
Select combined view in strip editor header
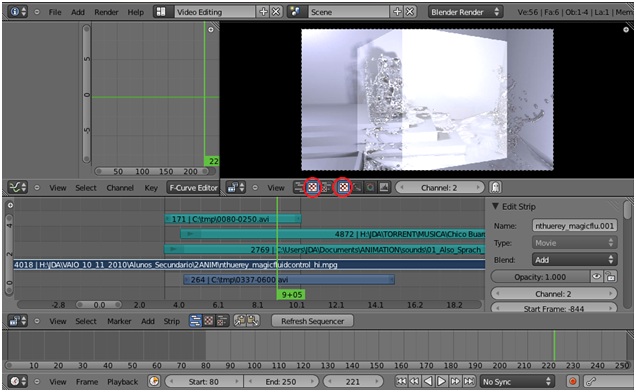(x=221, y=321)
